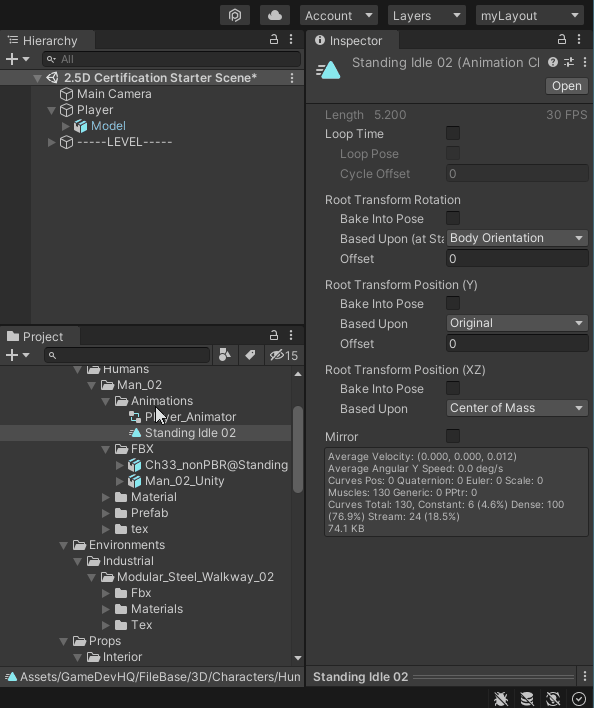Open Center of Mass Based Upon dropdown
This screenshot has width=594, height=708.
(517, 408)
